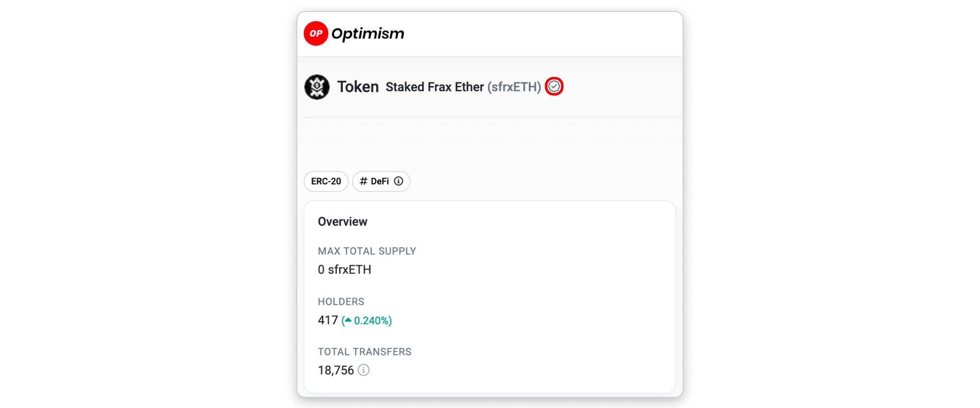Click the info icon beside 18,756 transfers
Image resolution: width=980 pixels, height=408 pixels.
pyautogui.click(x=364, y=370)
